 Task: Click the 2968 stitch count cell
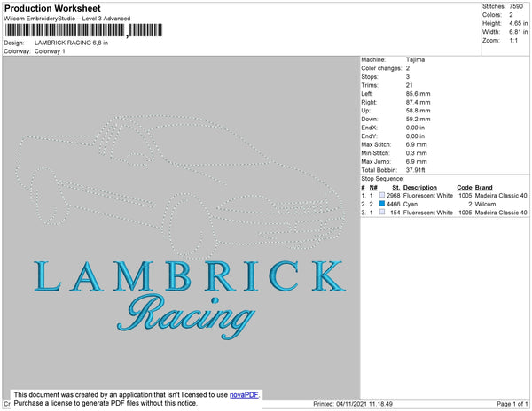pyautogui.click(x=393, y=196)
